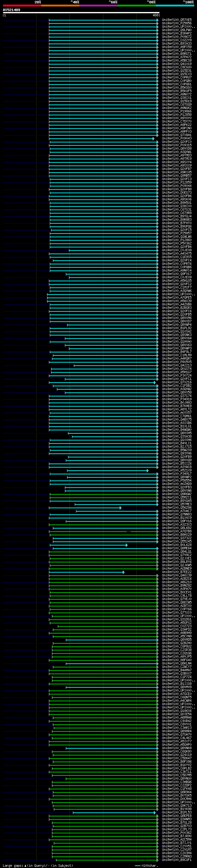Click the short alignment bar for UniRef100_Q56Z86
The width and height of the screenshot is (197, 868).
(x=85, y=508)
